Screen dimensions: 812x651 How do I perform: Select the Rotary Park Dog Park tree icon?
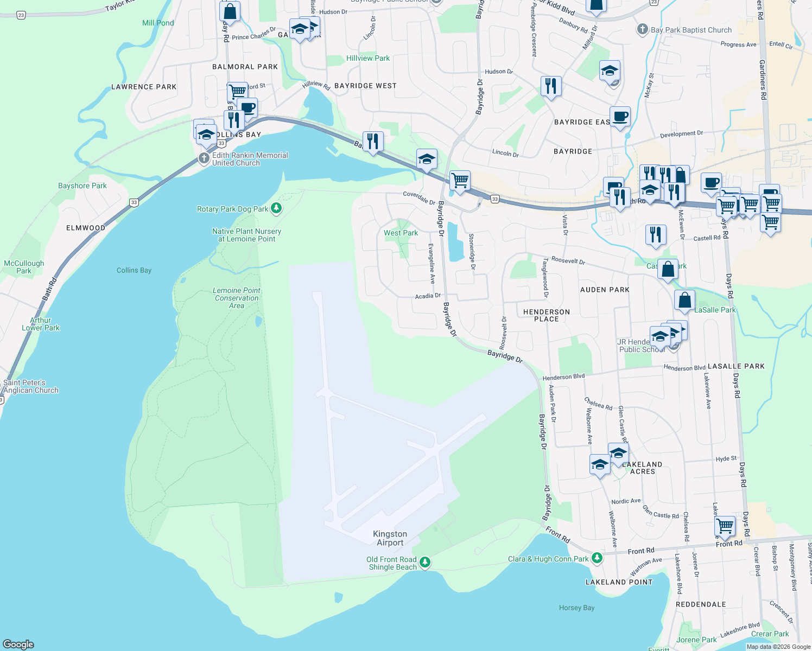point(276,209)
